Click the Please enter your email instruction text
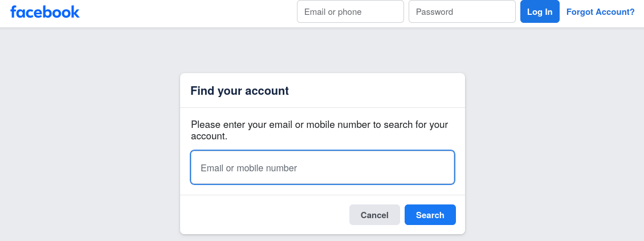The image size is (644, 241). (319, 124)
